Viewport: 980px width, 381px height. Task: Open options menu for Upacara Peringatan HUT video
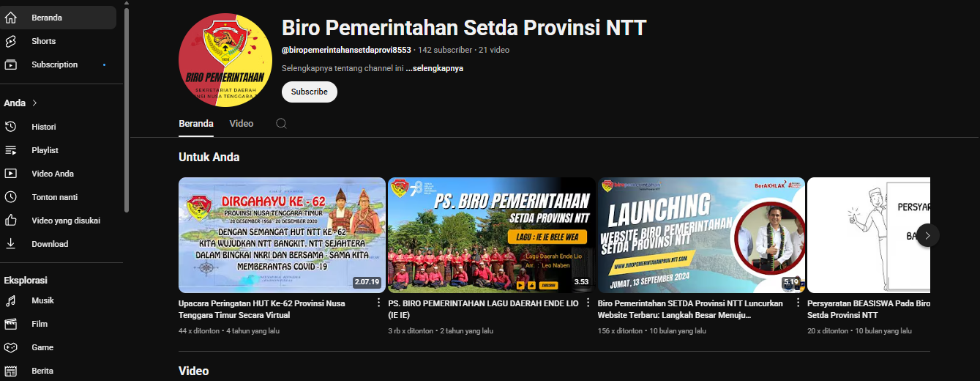378,303
